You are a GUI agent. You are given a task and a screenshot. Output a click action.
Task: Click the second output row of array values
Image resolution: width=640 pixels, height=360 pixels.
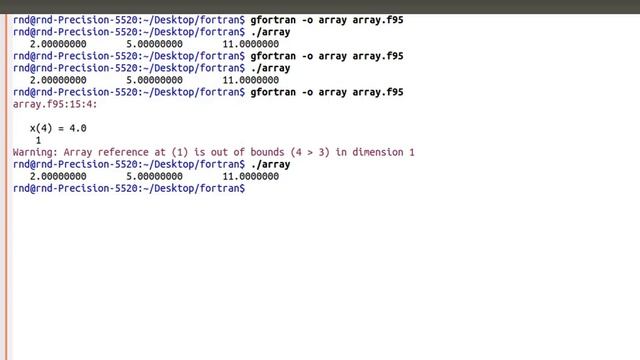point(154,80)
